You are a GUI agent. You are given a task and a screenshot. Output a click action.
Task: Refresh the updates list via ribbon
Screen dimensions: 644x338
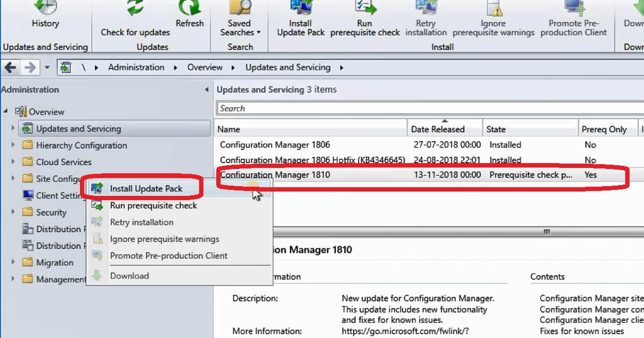click(x=189, y=15)
